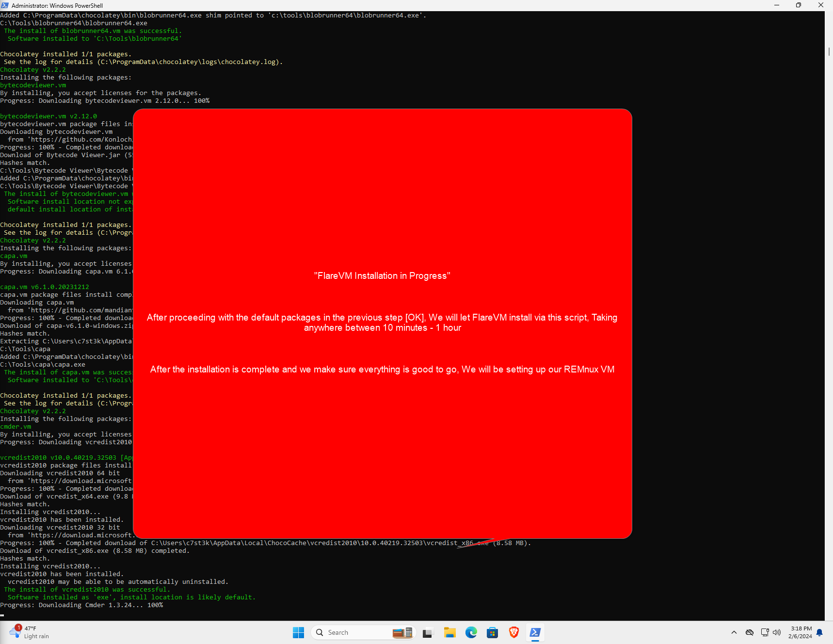This screenshot has width=833, height=644.
Task: Select the PowerShell icon on the taskbar
Action: [x=535, y=632]
